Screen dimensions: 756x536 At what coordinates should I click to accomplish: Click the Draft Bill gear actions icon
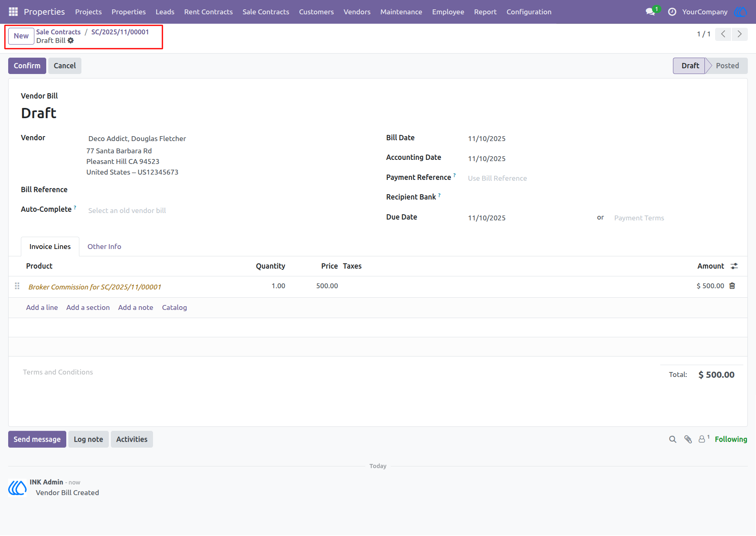click(x=71, y=40)
